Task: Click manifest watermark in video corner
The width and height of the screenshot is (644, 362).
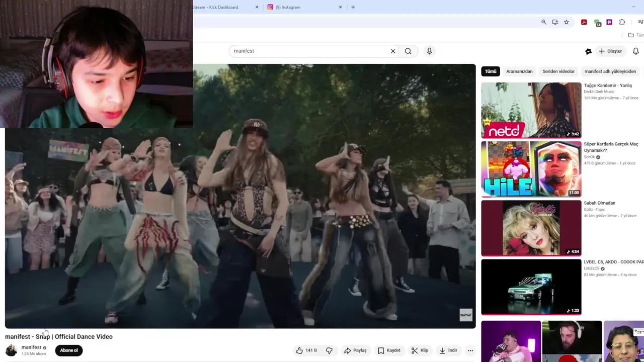Action: [x=466, y=315]
